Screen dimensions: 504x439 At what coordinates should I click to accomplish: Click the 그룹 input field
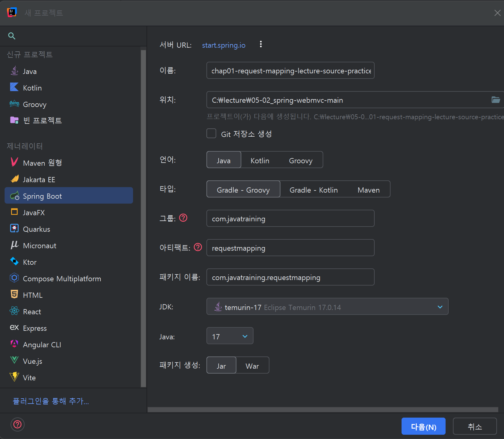[291, 218]
